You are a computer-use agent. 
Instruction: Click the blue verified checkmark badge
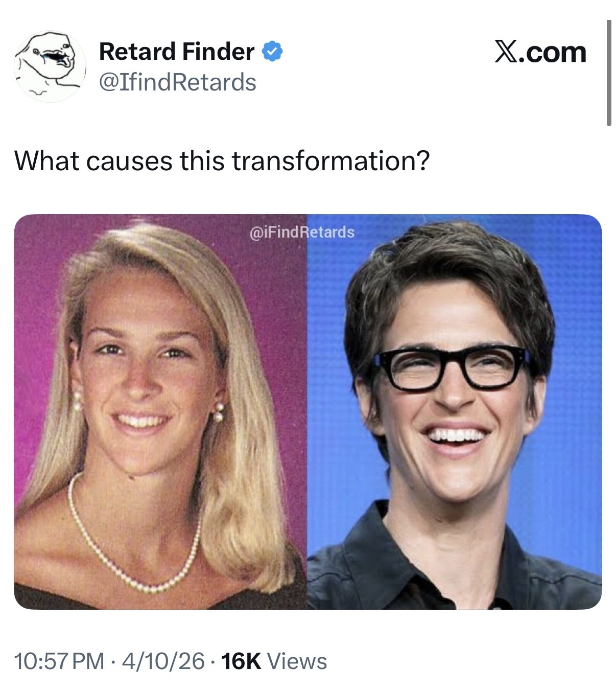click(x=273, y=51)
